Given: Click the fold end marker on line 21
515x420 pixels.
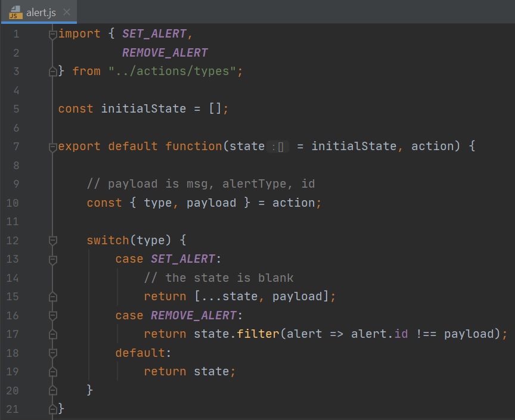Looking at the screenshot, I should [x=52, y=409].
